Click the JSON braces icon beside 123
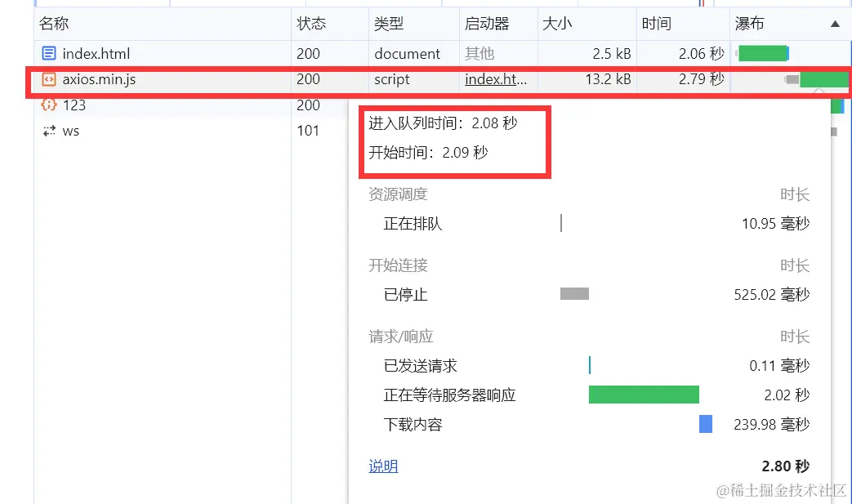This screenshot has height=504, width=852. [x=49, y=105]
